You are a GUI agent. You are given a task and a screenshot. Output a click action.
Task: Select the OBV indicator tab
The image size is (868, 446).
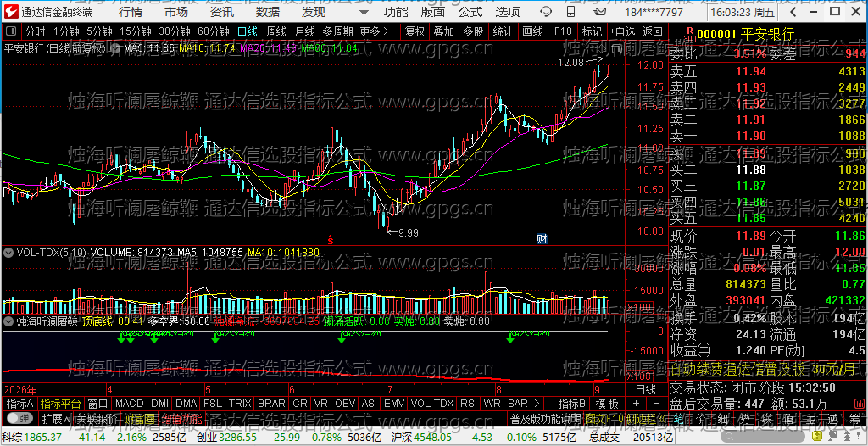tap(345, 404)
